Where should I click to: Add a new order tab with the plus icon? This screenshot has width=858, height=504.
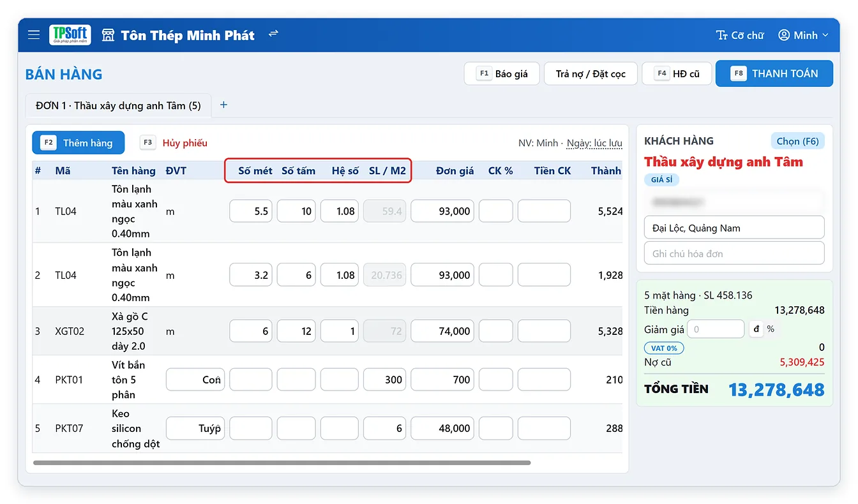(x=223, y=105)
